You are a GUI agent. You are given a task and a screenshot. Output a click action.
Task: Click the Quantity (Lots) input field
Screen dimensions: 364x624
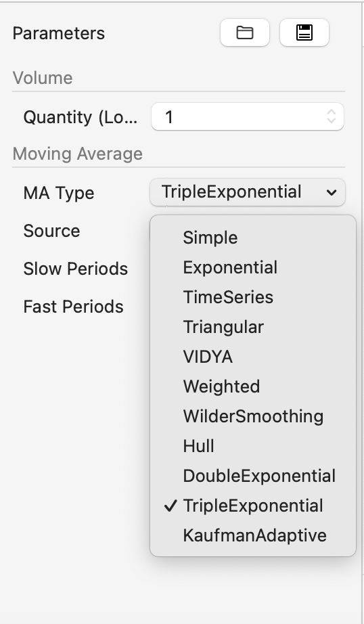coord(248,116)
